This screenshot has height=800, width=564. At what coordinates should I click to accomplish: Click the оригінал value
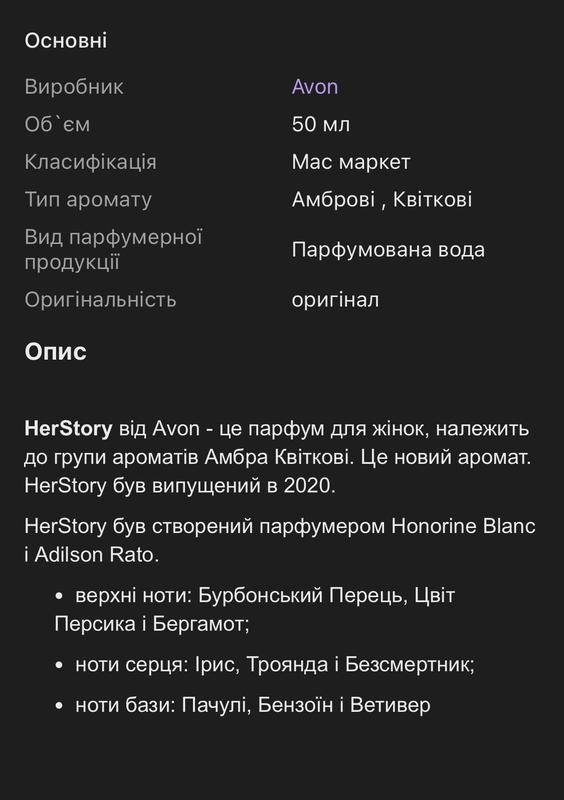point(335,300)
